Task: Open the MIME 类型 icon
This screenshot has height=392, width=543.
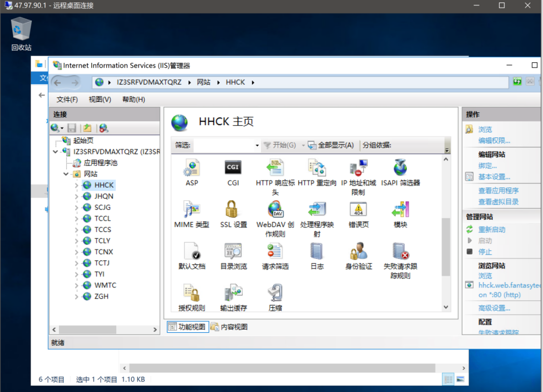Action: point(191,210)
